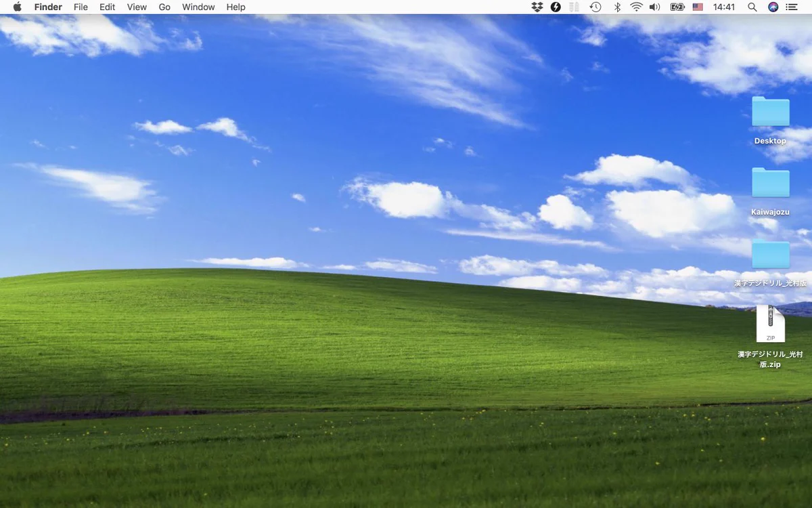Viewport: 812px width, 508px height.
Task: Open Spotlight search magnifier
Action: pyautogui.click(x=752, y=7)
